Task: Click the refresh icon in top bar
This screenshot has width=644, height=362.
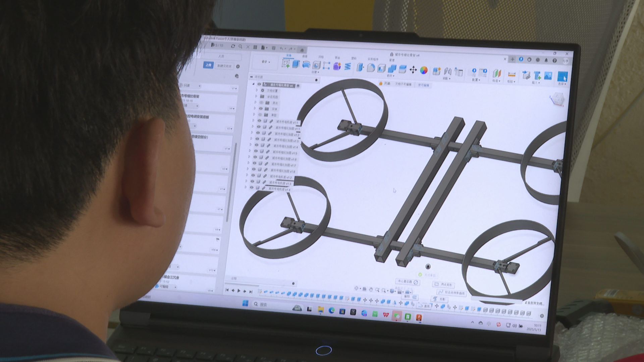Action: coord(233,46)
